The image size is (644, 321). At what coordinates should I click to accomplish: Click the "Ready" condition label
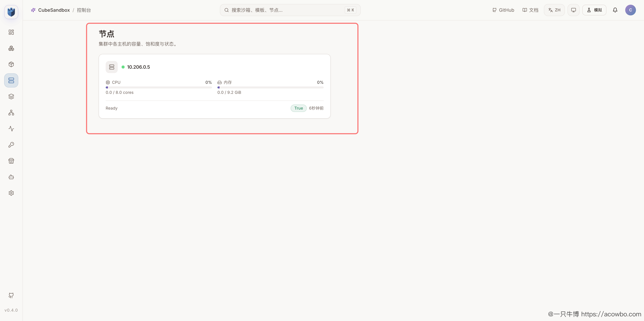(x=112, y=108)
